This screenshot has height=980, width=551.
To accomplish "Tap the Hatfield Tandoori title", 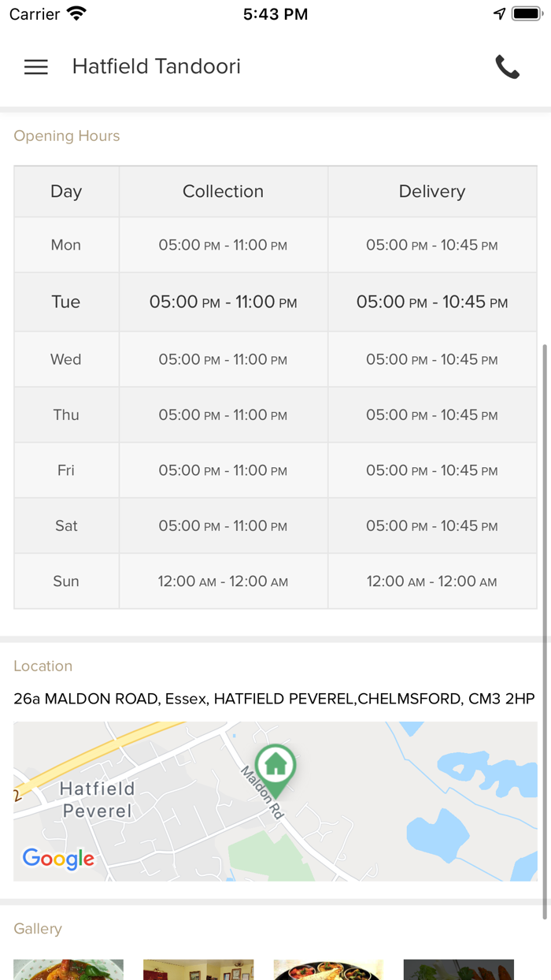I will tap(157, 67).
